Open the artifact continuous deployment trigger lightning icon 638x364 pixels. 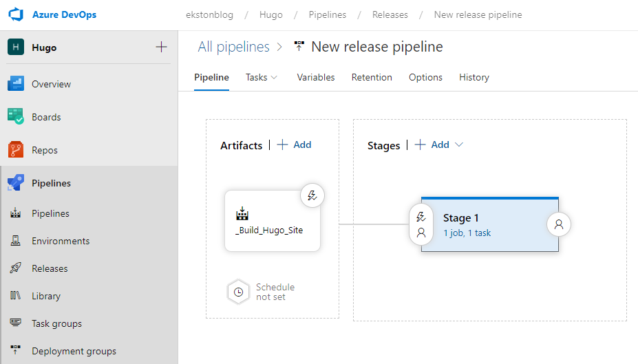coord(312,195)
